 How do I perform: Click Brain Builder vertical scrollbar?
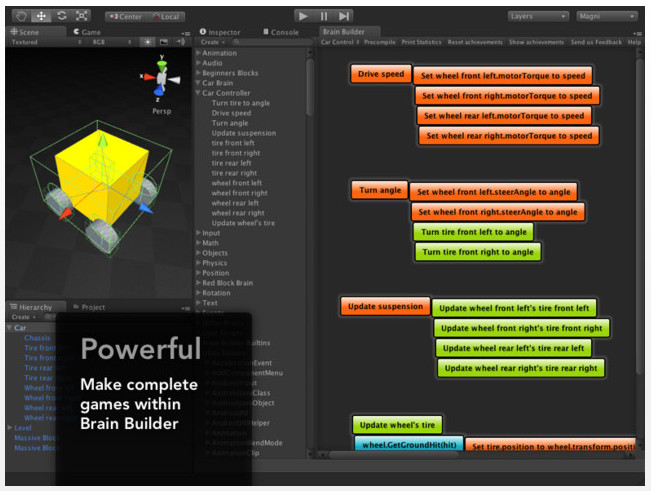639,216
